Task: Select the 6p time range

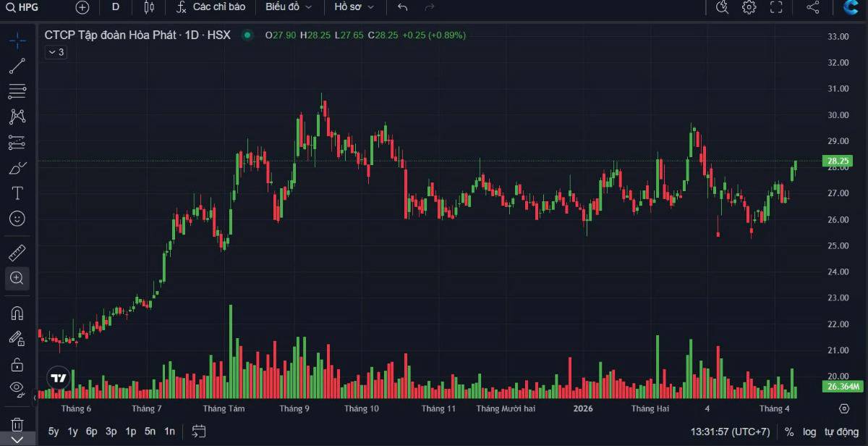Action: point(92,432)
